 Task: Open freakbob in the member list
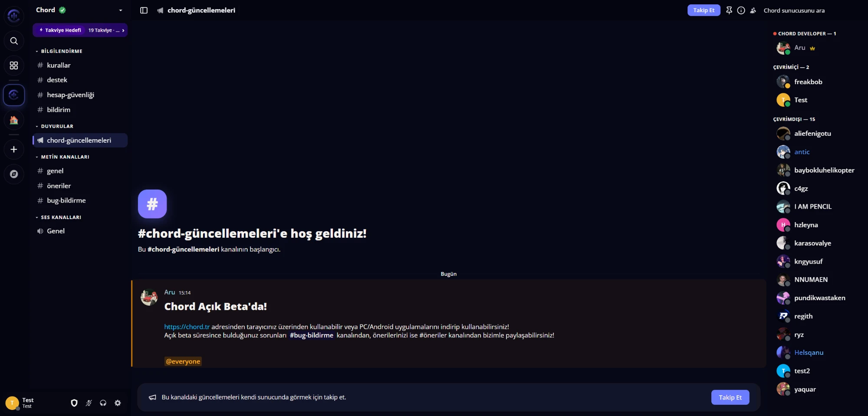[816, 82]
